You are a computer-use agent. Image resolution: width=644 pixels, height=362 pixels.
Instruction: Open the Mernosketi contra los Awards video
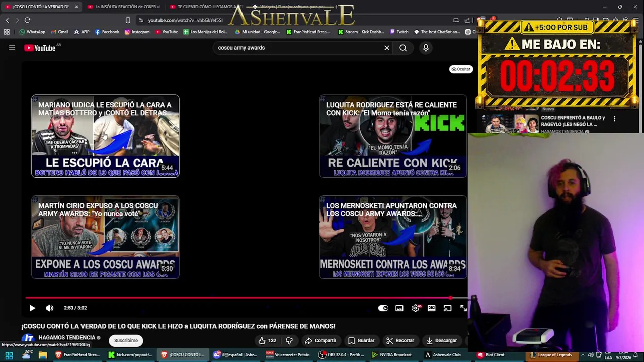(393, 237)
